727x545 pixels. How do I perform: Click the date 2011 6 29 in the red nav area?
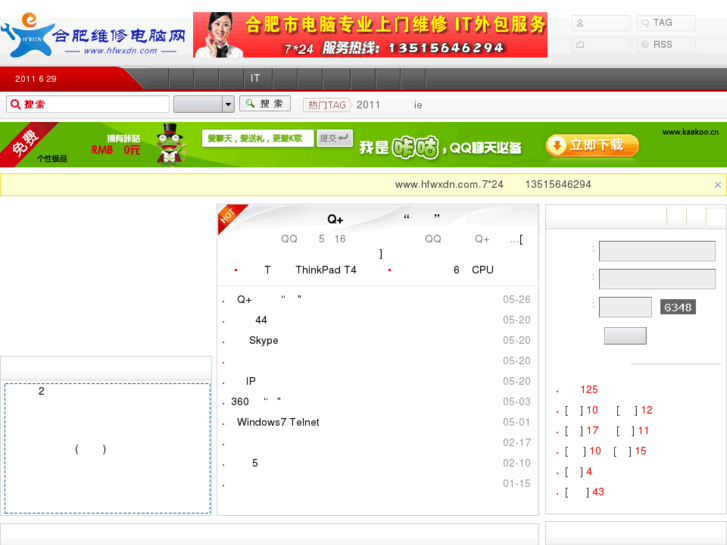click(36, 79)
